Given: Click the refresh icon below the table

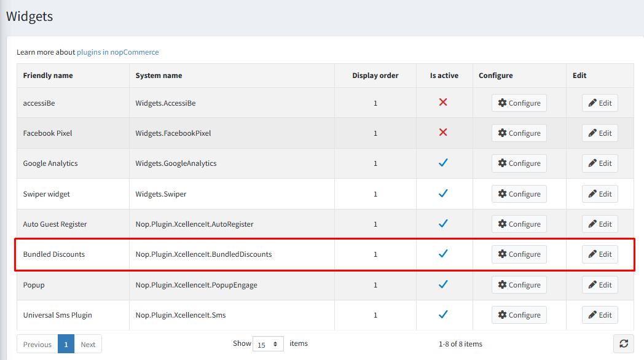Looking at the screenshot, I should click(623, 344).
